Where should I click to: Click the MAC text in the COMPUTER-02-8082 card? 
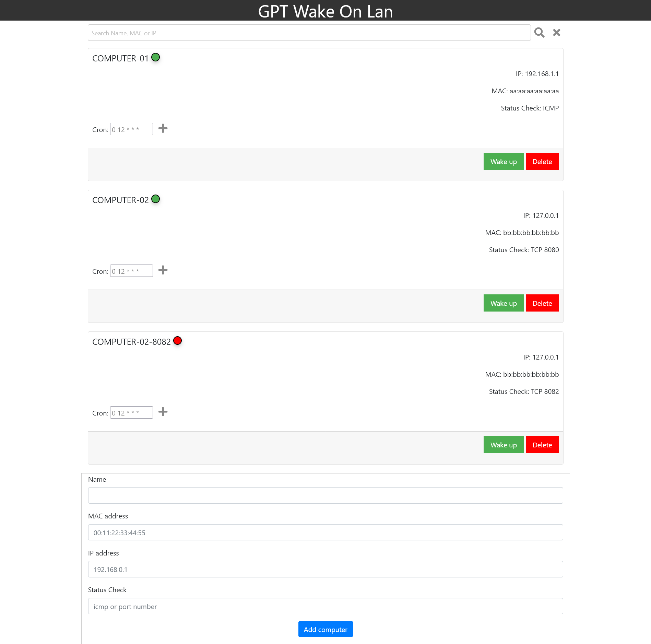click(x=522, y=374)
